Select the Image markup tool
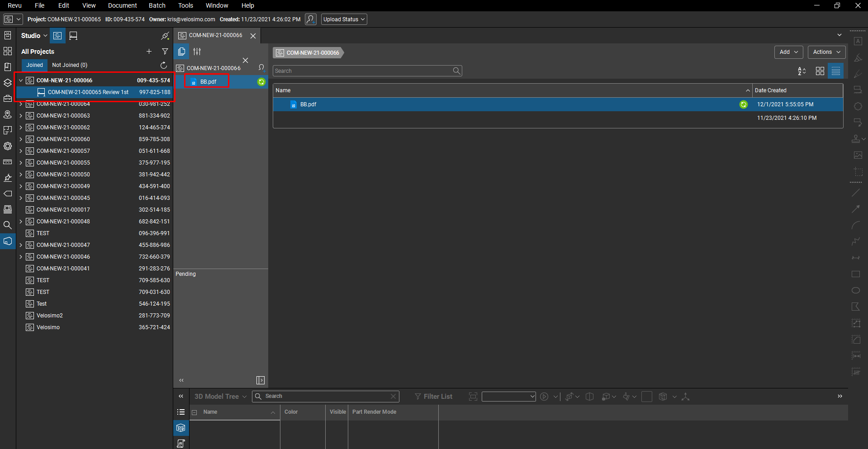 pyautogui.click(x=858, y=155)
